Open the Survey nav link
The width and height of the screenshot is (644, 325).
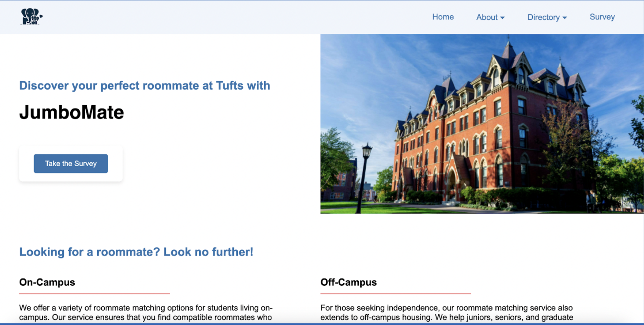(x=602, y=17)
